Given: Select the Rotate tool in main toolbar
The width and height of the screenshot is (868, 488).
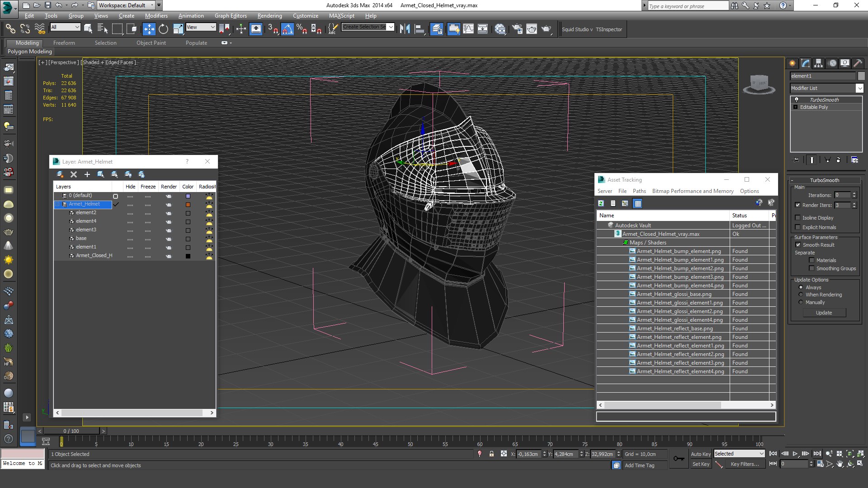Looking at the screenshot, I should point(163,29).
